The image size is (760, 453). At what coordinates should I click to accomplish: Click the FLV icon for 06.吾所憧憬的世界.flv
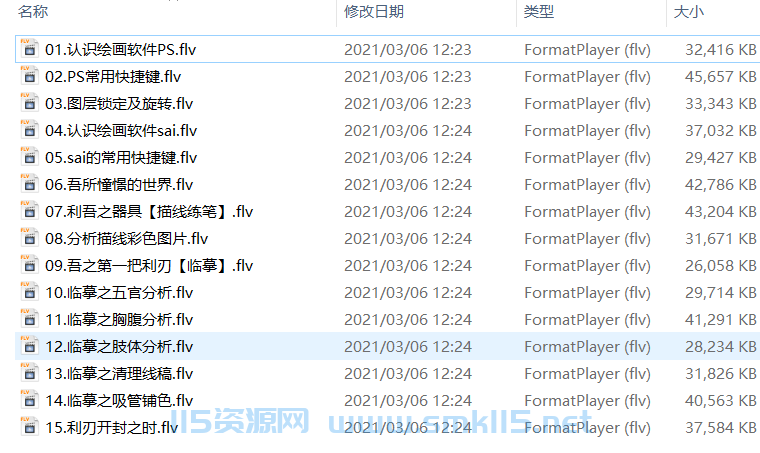pos(29,184)
